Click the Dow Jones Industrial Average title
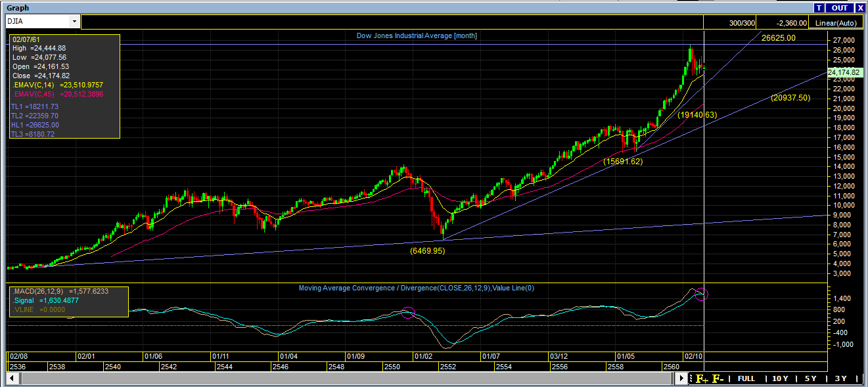Screen dimensions: 868x387 click(x=417, y=35)
